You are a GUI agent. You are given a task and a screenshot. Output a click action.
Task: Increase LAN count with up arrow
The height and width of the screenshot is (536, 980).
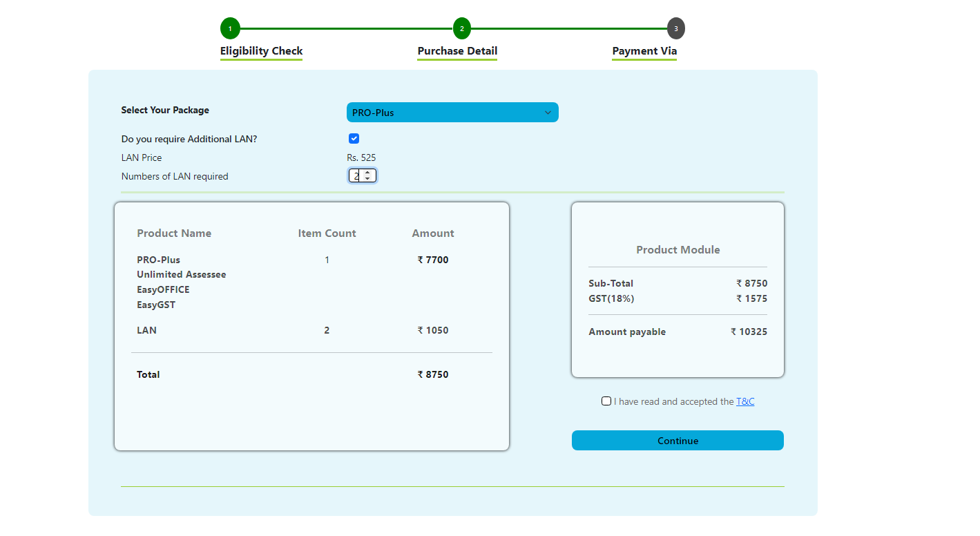[367, 173]
